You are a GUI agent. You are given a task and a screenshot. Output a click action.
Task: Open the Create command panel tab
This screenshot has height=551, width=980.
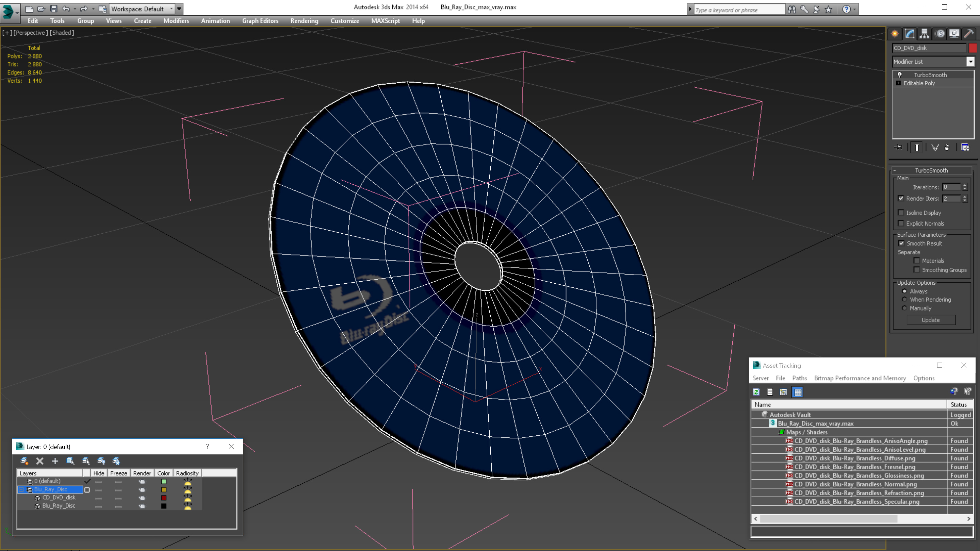coord(895,33)
